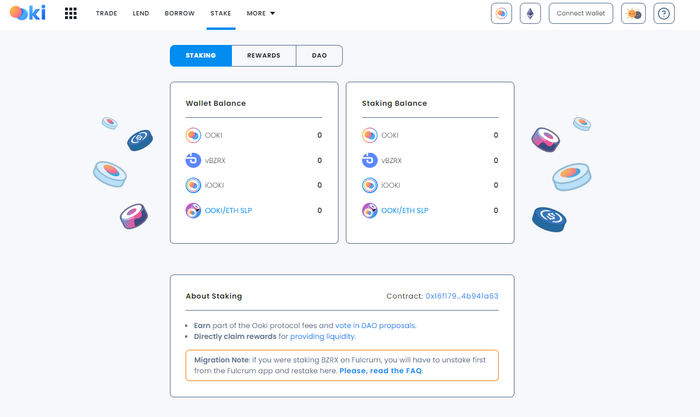Click the iOOKI label in Staking Balance
This screenshot has width=700, height=417.
(391, 185)
